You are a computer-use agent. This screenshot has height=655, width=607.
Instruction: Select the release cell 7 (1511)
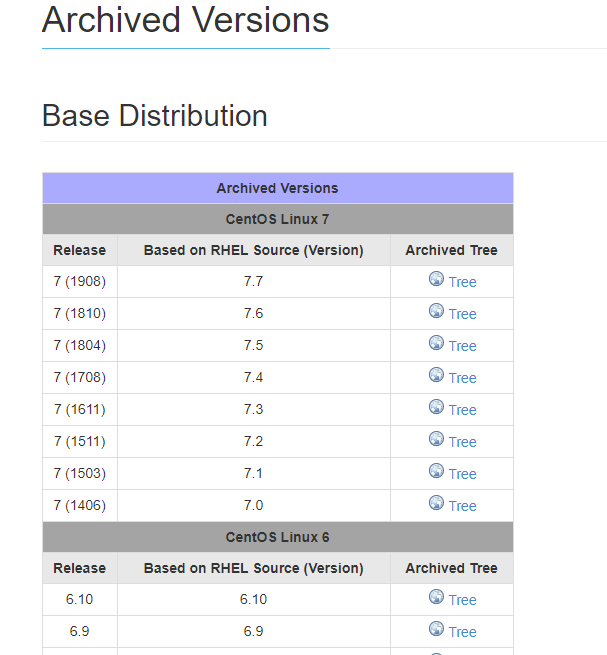click(80, 442)
